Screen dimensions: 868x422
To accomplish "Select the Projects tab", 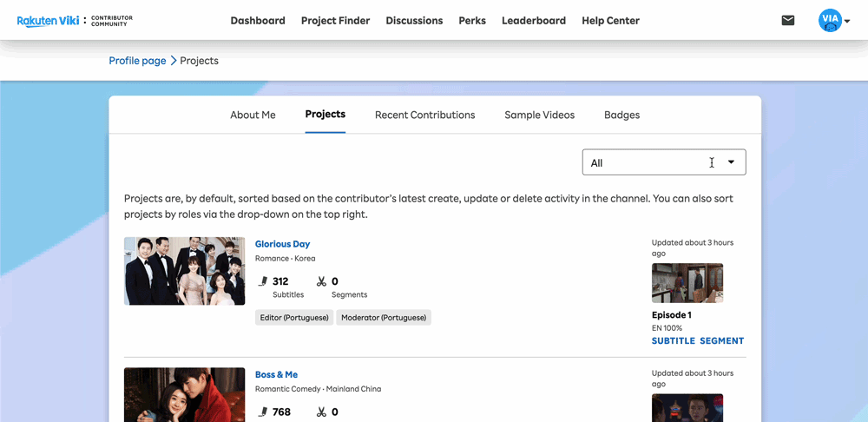I will [x=325, y=115].
